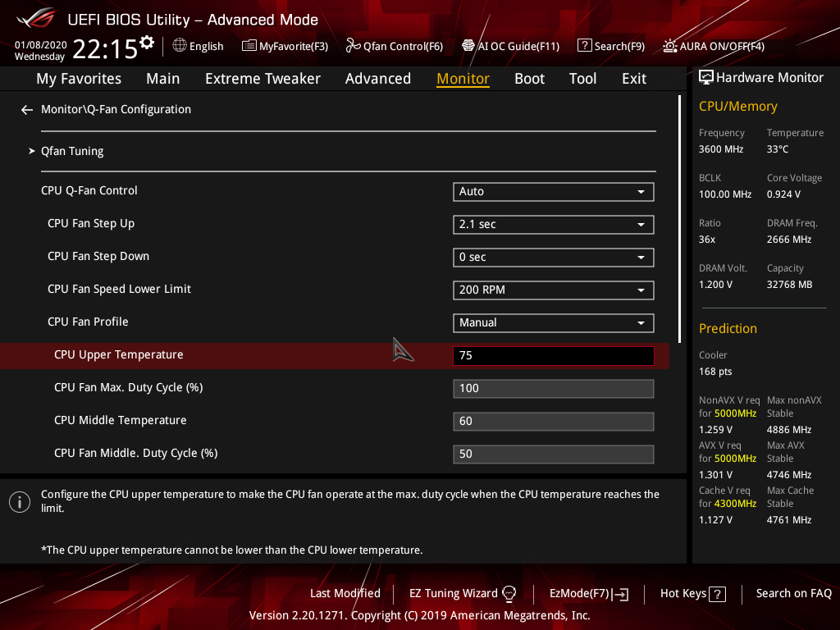Screen dimensions: 840x630
Task: Click the ROG logo icon
Action: pos(36,20)
